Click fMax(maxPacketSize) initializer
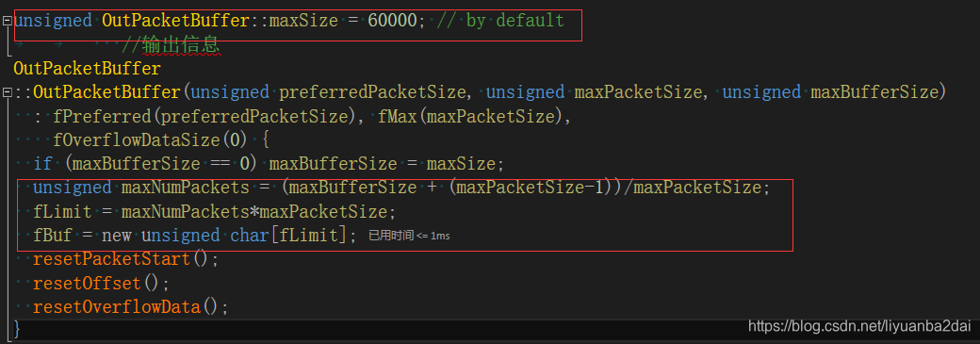This screenshot has height=344, width=980. click(x=472, y=116)
